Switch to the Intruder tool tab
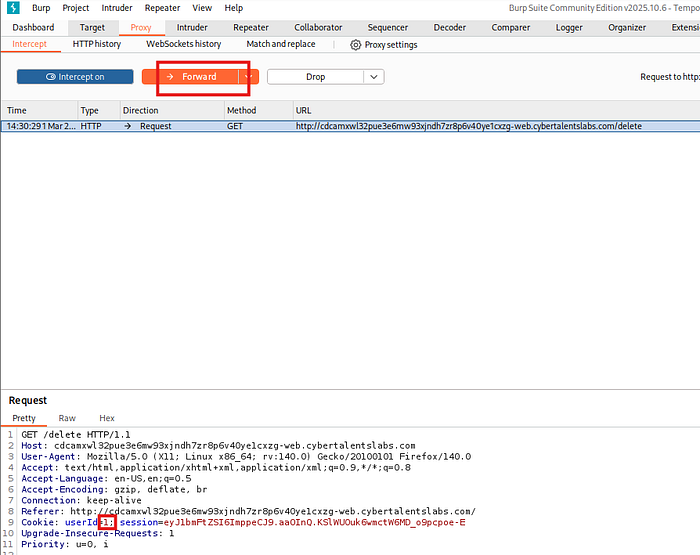This screenshot has height=555, width=700. tap(192, 27)
